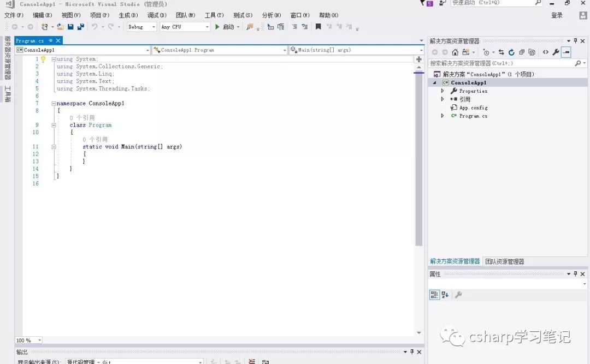Click the Alphabetical sort icon in Properties panel
The image size is (590, 364).
(445, 295)
